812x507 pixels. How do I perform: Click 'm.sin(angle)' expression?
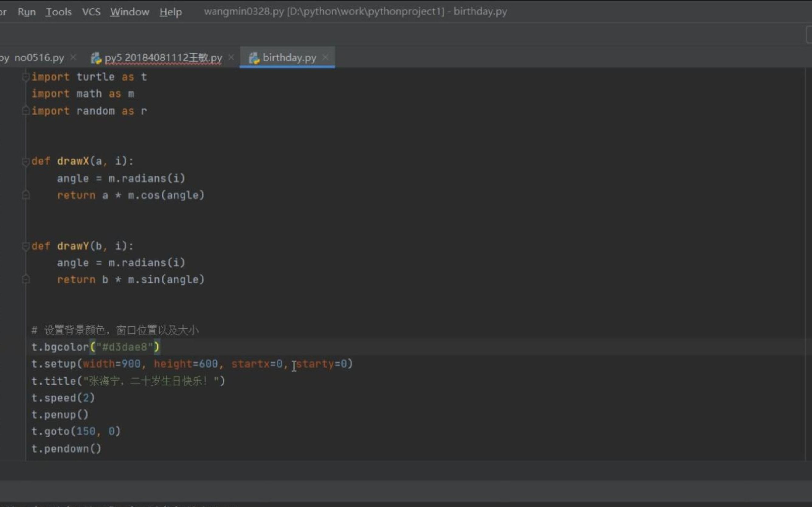coord(166,280)
